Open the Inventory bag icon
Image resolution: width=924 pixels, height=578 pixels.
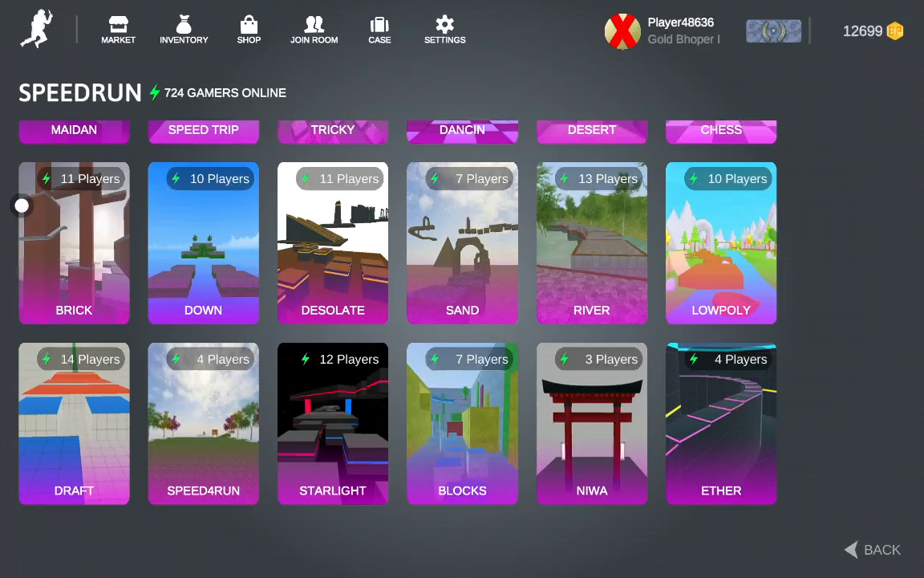[x=184, y=25]
